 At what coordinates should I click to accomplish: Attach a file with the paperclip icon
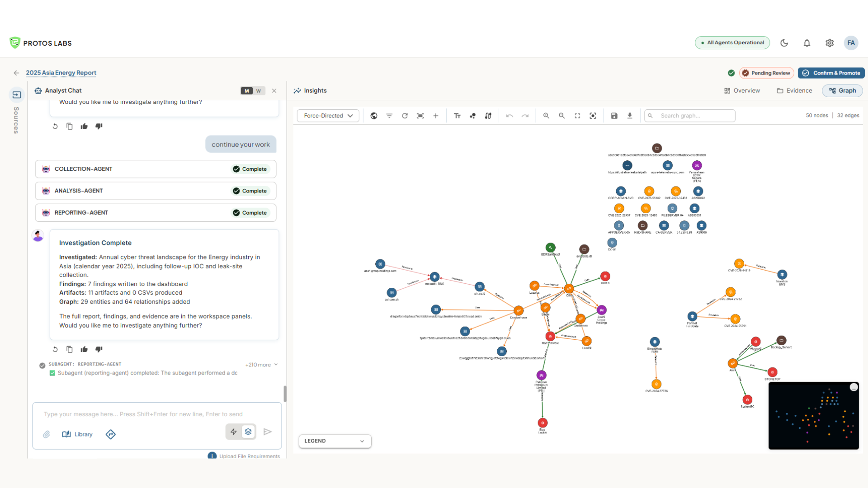[47, 434]
